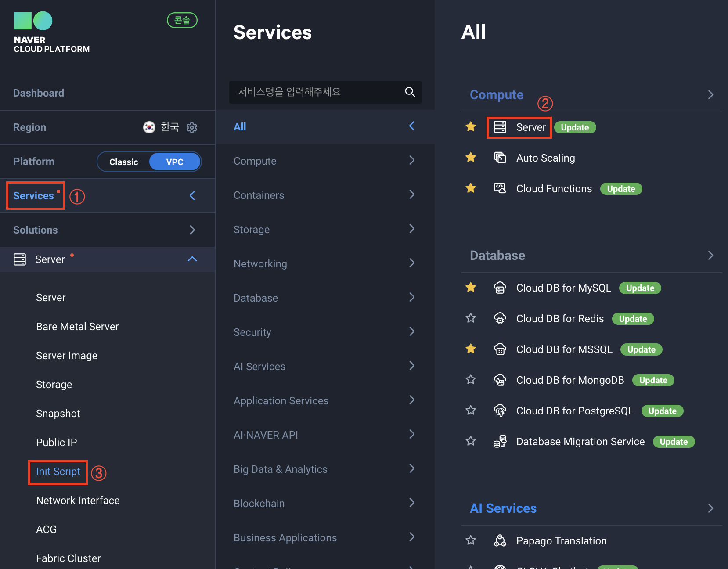
Task: Click the Server icon in Compute list
Action: [x=500, y=127]
